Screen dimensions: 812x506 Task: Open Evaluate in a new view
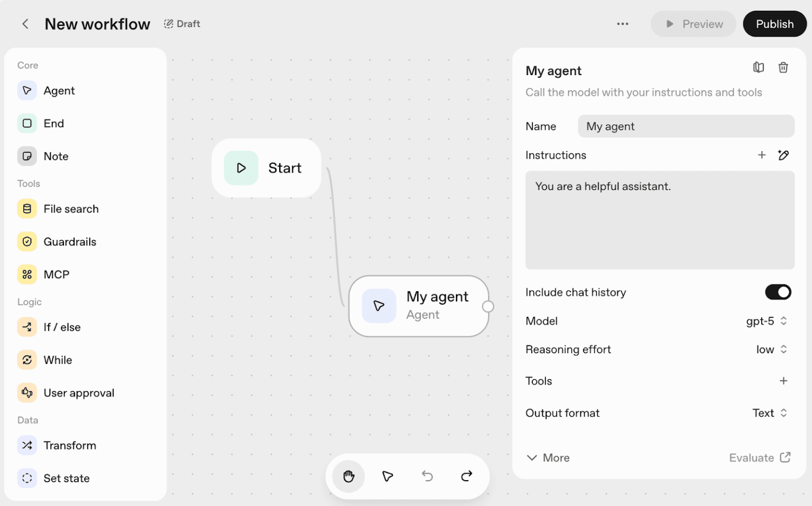[760, 457]
